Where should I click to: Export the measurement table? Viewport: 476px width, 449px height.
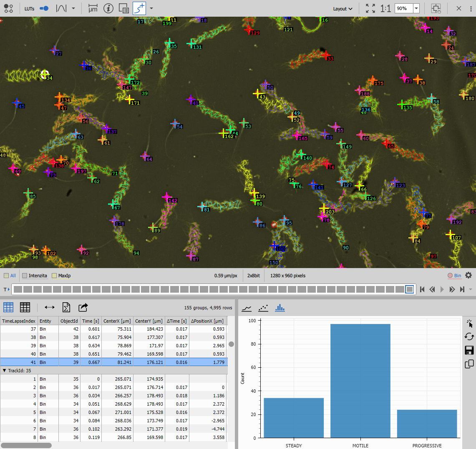coord(83,308)
